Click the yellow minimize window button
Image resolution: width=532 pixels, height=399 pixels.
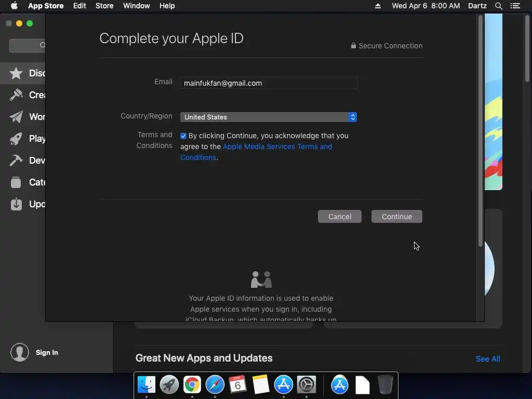tap(19, 23)
